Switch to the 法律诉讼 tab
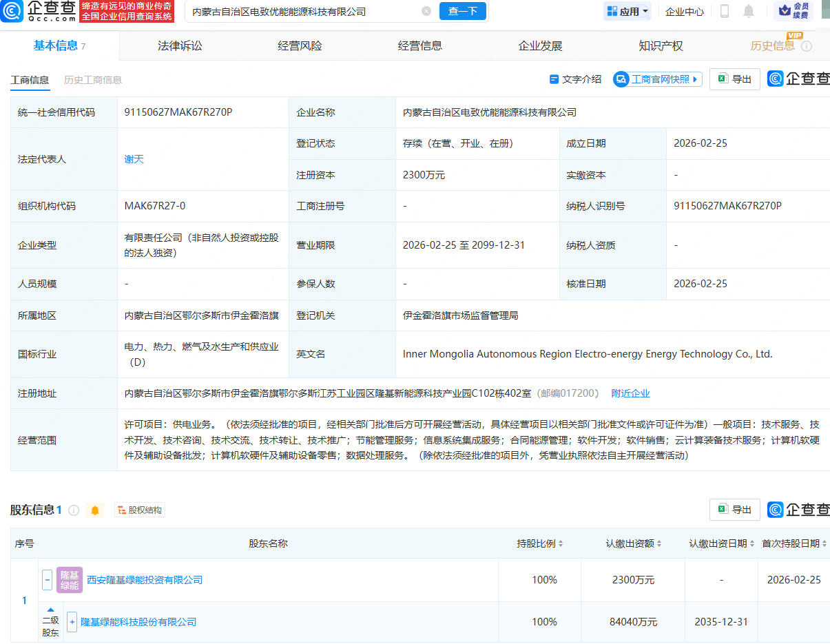Screen dimensions: 830x644 pyautogui.click(x=179, y=44)
